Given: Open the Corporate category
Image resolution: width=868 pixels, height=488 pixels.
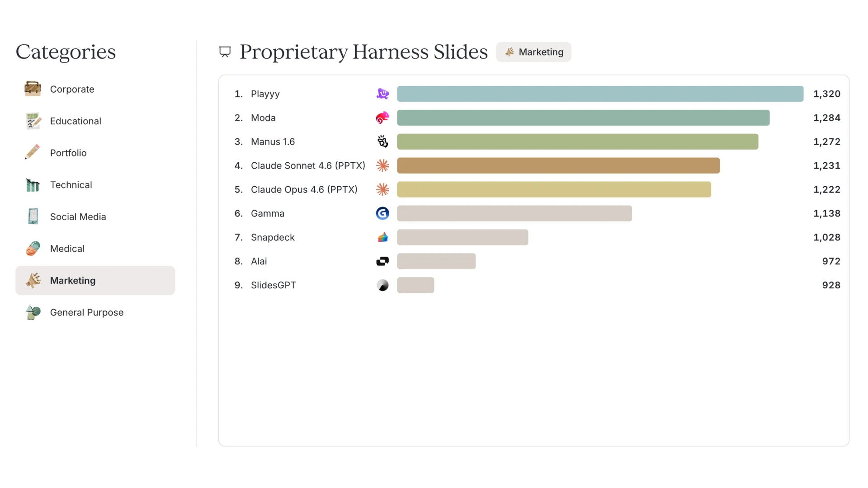Looking at the screenshot, I should click(95, 89).
